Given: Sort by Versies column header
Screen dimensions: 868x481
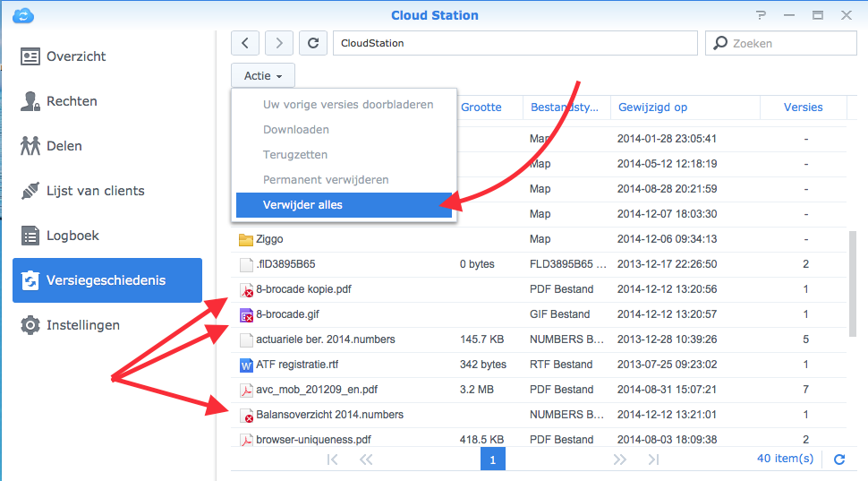Looking at the screenshot, I should pos(803,107).
